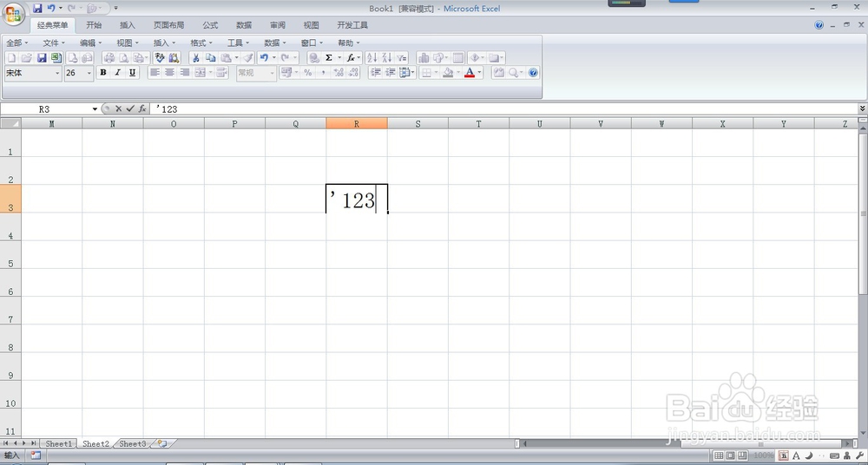Toggle center text alignment

(x=170, y=73)
